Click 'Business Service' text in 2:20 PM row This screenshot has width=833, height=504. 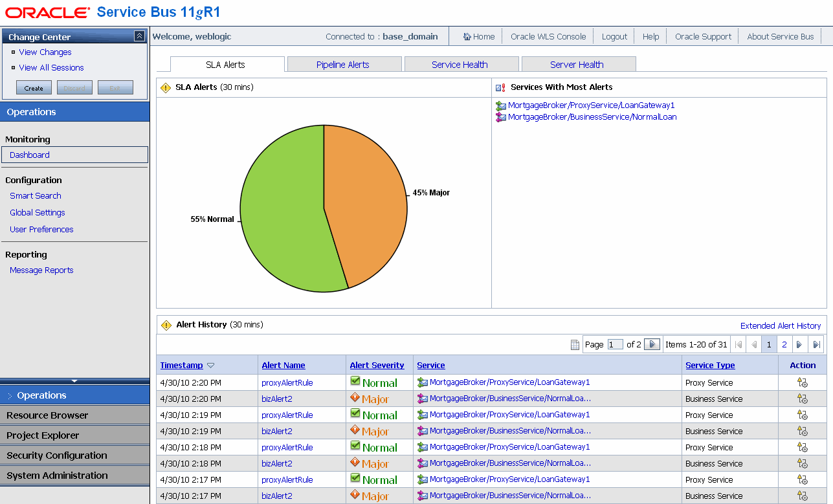[714, 399]
